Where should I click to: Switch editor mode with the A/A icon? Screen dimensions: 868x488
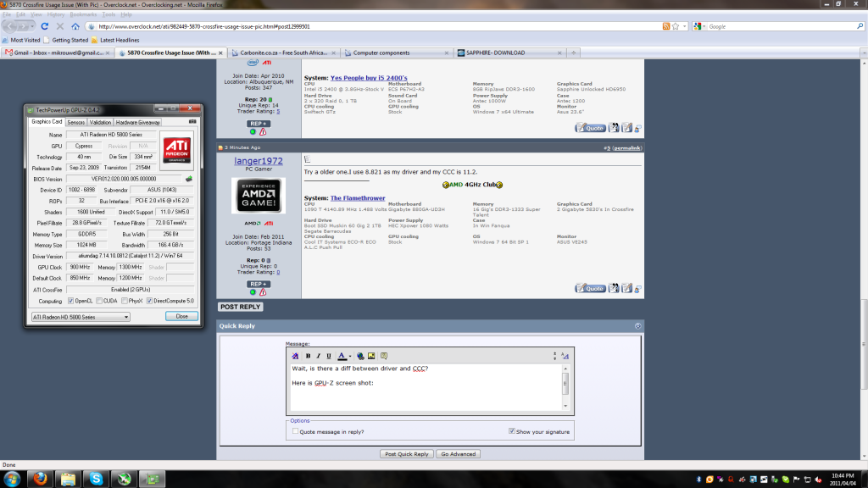click(x=565, y=356)
